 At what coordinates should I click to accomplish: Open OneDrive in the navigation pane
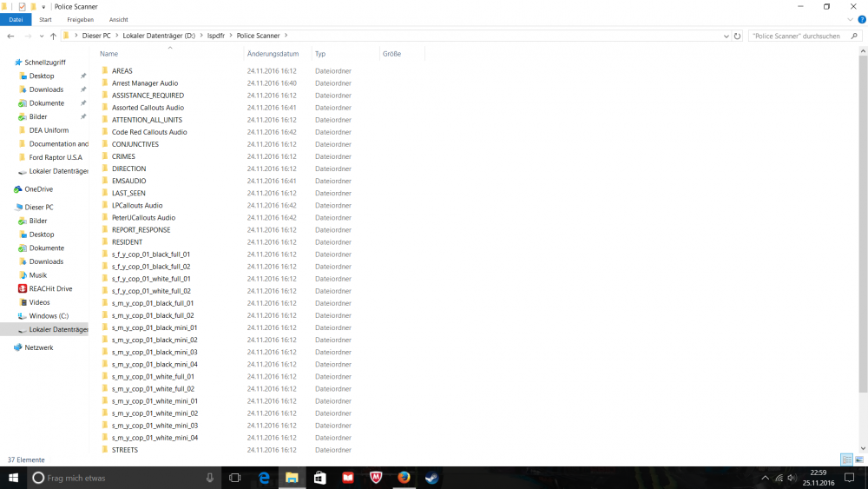click(x=39, y=188)
